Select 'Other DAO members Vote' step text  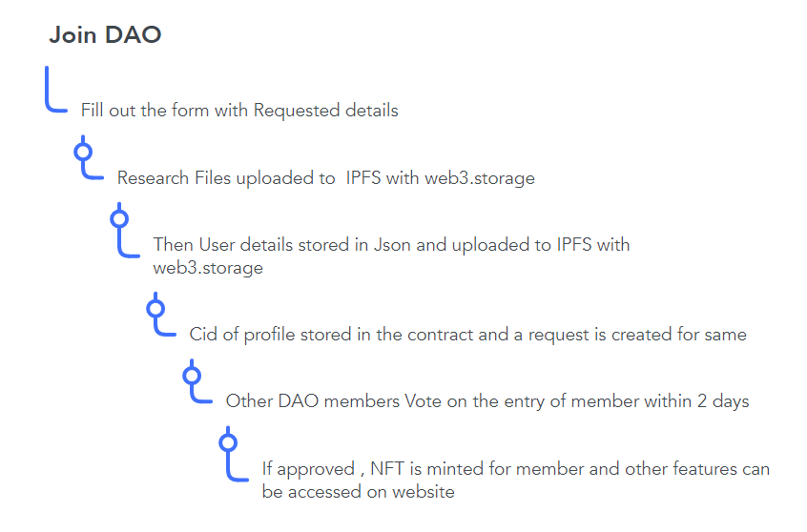pyautogui.click(x=487, y=400)
